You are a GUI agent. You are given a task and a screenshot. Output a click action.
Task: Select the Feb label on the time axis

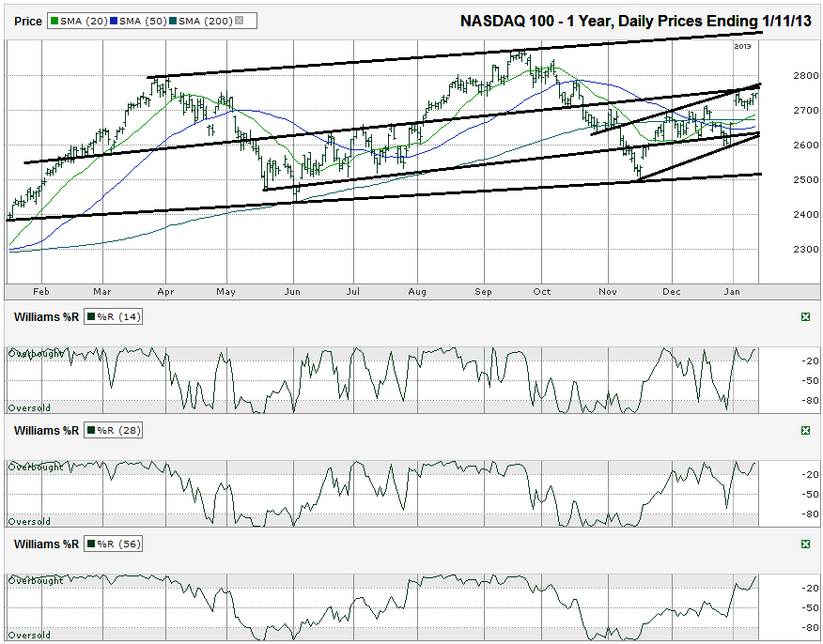(x=41, y=292)
